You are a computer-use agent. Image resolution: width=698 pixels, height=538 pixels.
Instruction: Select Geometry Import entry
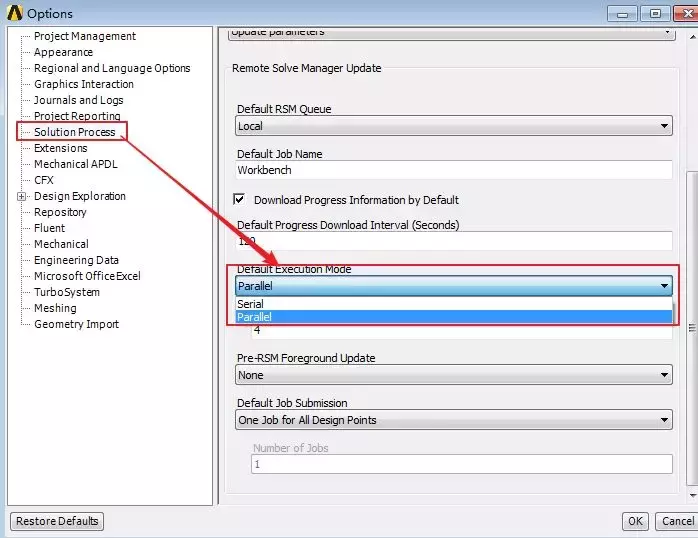pyautogui.click(x=76, y=324)
